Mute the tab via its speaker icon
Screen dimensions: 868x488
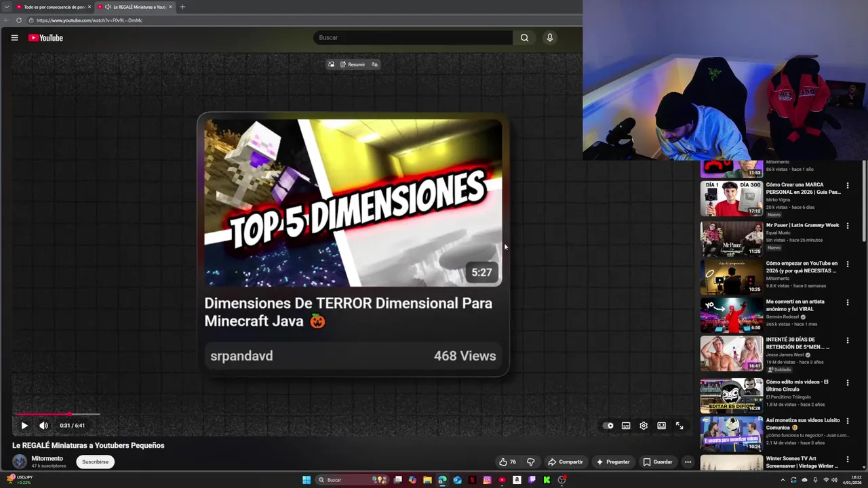(x=108, y=7)
